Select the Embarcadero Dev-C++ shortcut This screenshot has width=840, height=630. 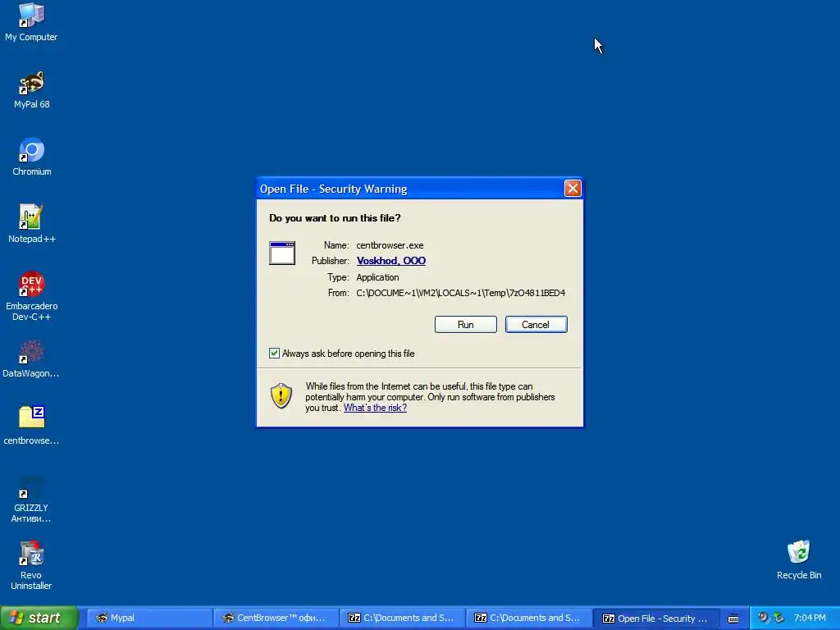click(32, 296)
